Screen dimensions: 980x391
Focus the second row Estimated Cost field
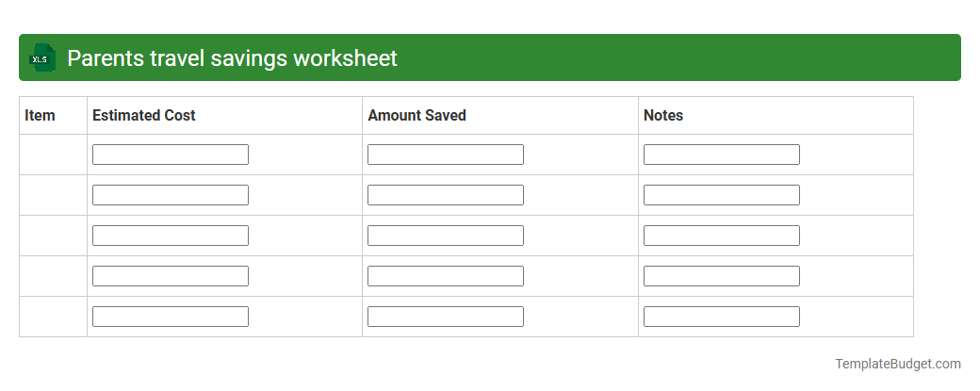(x=171, y=195)
